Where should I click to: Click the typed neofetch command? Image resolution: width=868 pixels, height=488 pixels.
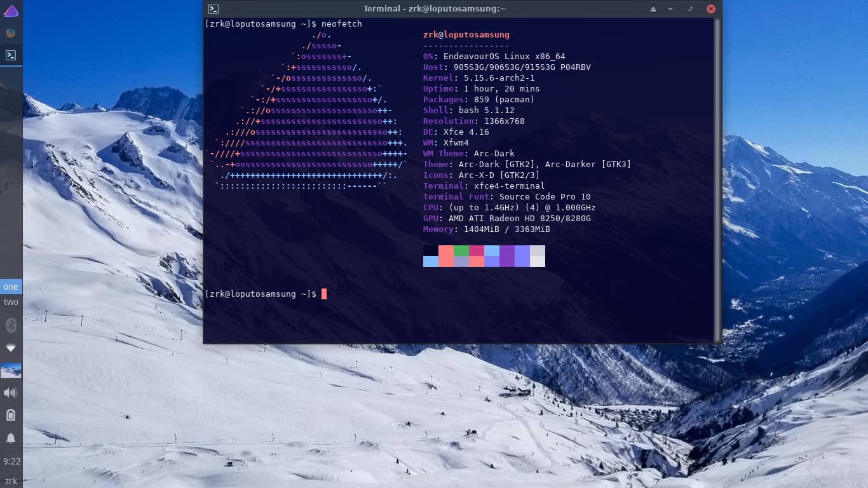tap(342, 24)
